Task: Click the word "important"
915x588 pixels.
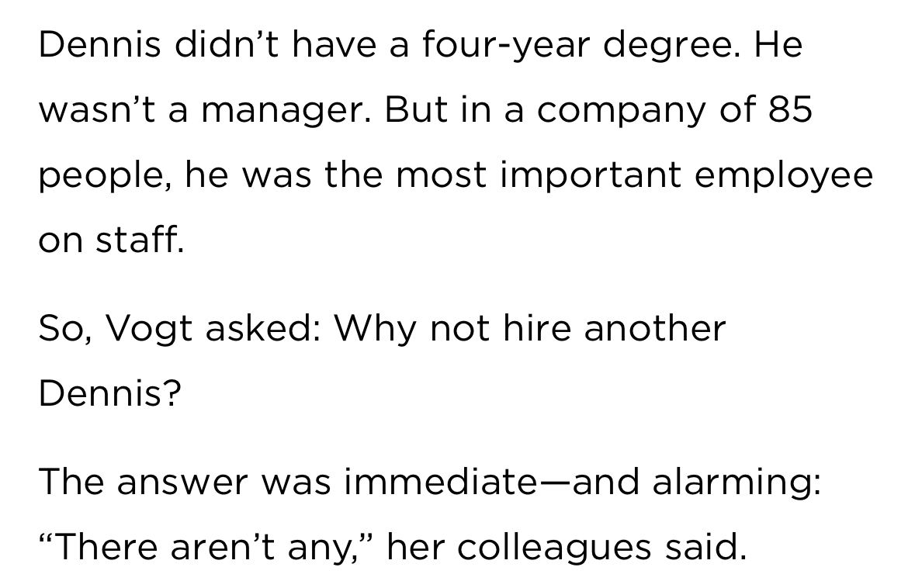Action: tap(590, 176)
